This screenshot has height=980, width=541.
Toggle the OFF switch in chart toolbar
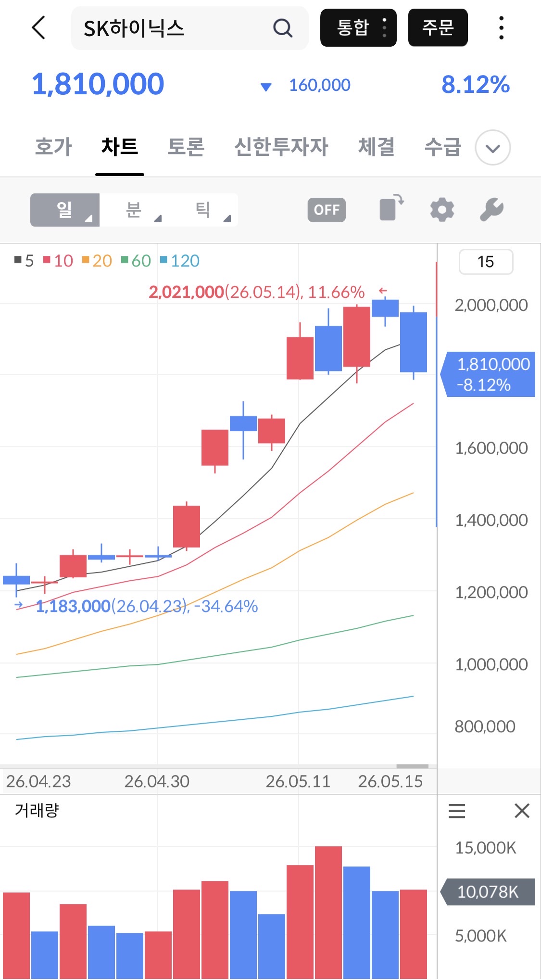point(327,210)
